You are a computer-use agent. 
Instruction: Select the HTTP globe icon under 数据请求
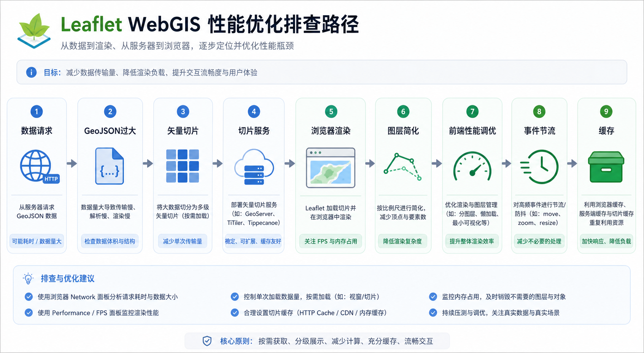tap(39, 166)
